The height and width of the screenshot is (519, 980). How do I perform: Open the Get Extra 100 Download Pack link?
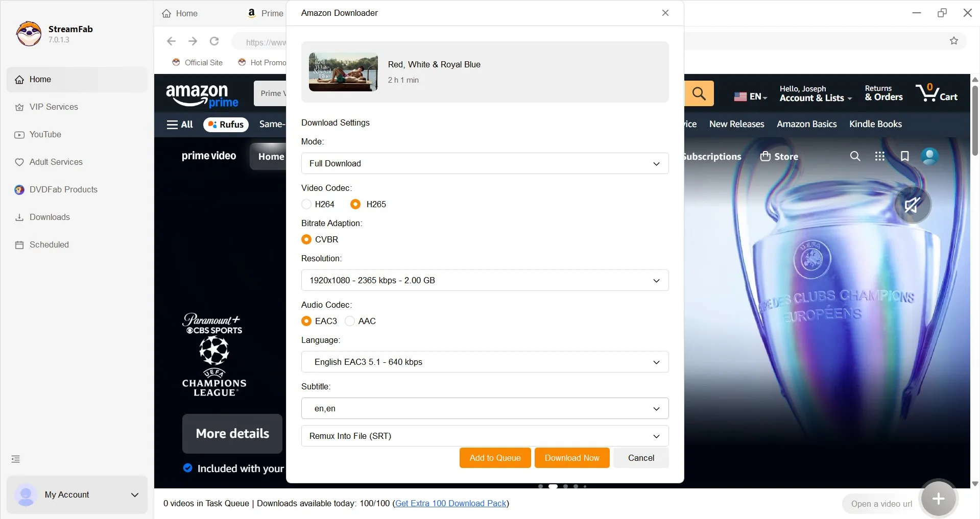coord(450,503)
